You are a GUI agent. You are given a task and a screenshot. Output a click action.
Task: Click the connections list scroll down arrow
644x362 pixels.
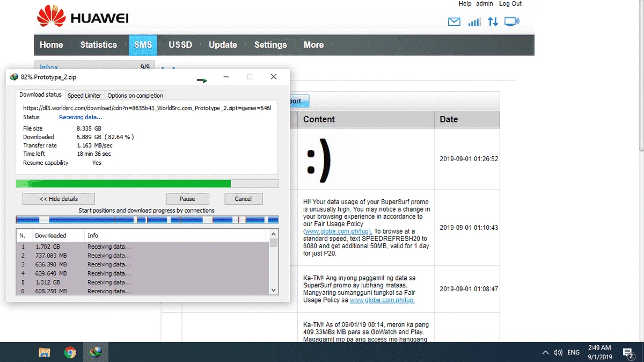coord(274,290)
